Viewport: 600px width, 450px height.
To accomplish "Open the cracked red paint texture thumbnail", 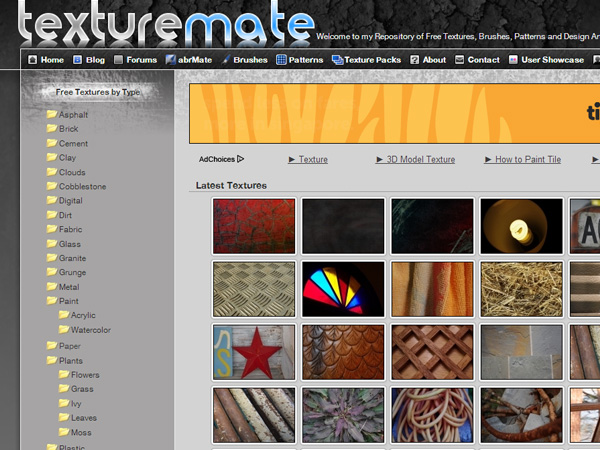I will tap(254, 226).
